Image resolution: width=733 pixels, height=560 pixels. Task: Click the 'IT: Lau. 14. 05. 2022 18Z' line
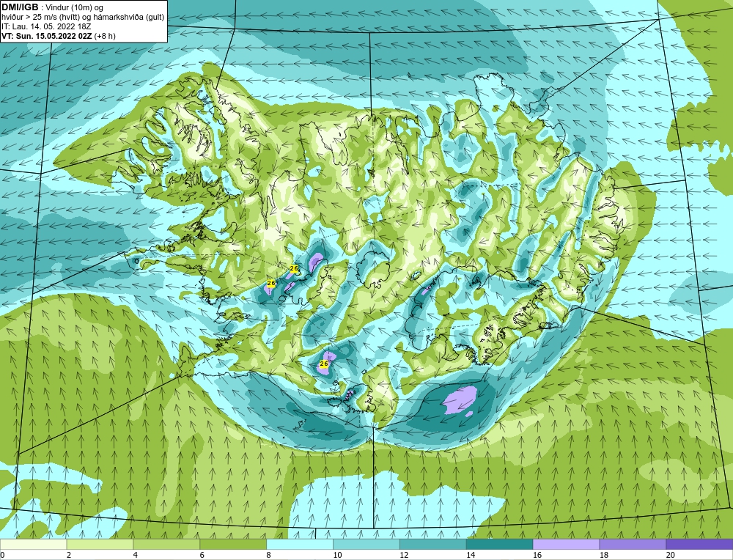tap(46, 26)
